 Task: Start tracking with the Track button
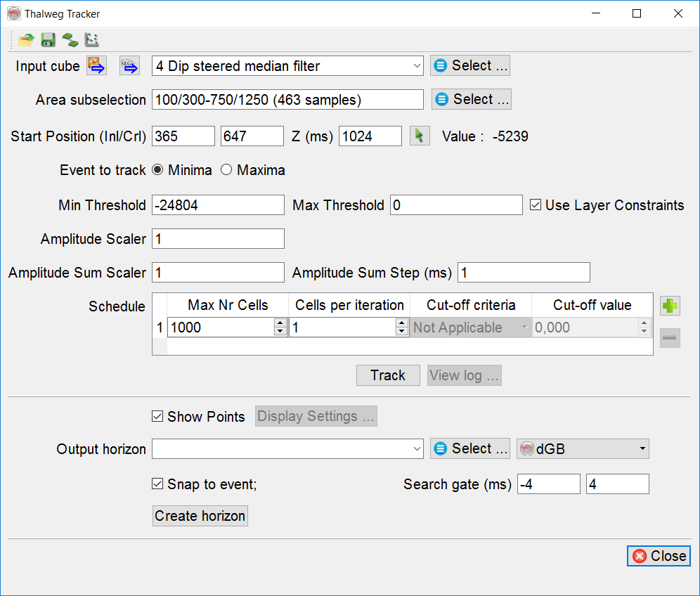tap(388, 375)
